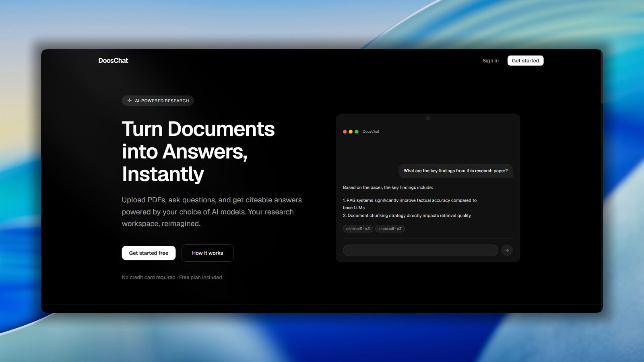Click the green window dot in mockup

click(x=357, y=132)
